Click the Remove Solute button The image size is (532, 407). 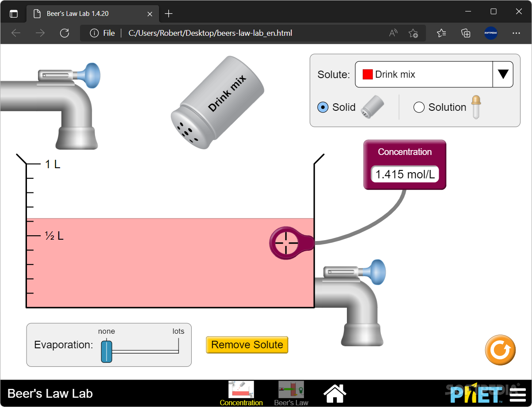[x=247, y=345]
